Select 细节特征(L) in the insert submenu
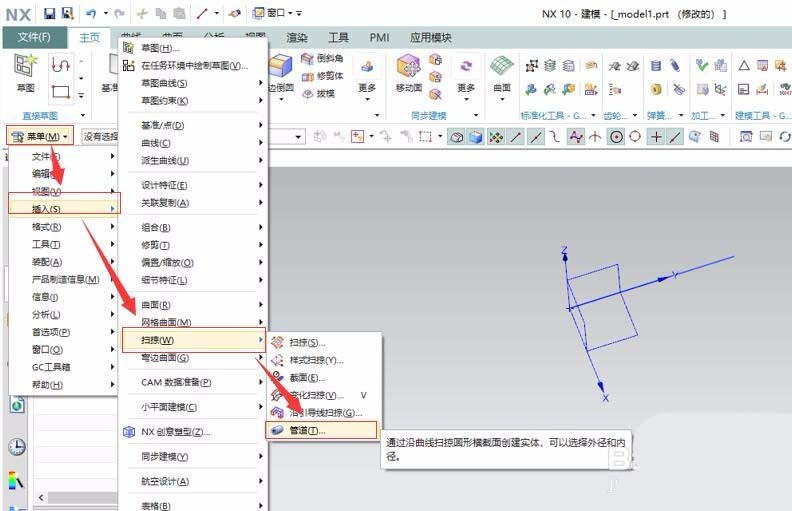This screenshot has height=511, width=792. tap(193, 280)
